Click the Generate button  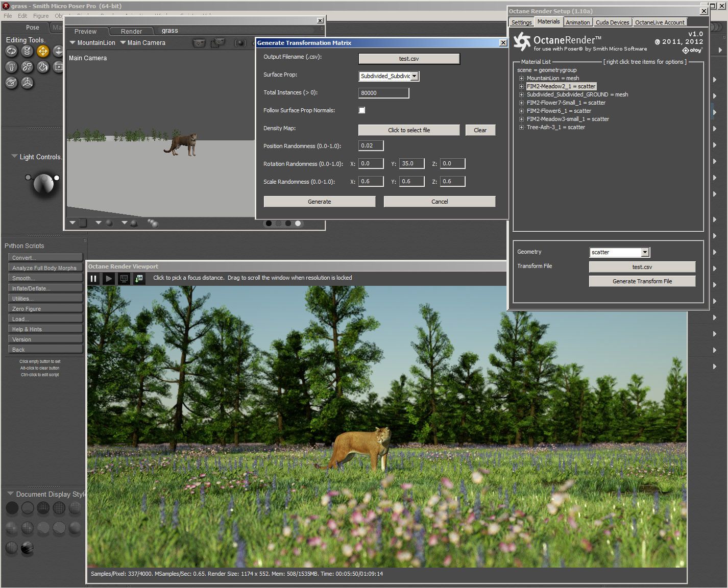tap(320, 202)
